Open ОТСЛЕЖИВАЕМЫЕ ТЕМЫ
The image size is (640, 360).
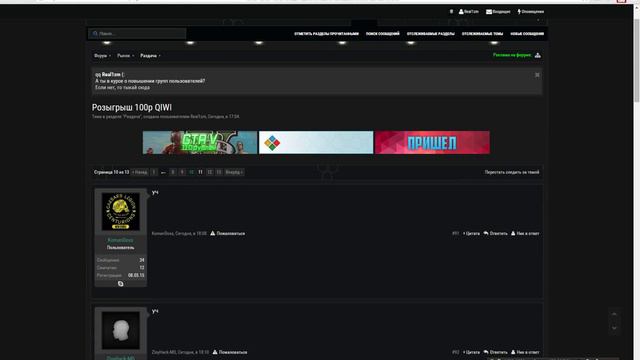pyautogui.click(x=482, y=34)
